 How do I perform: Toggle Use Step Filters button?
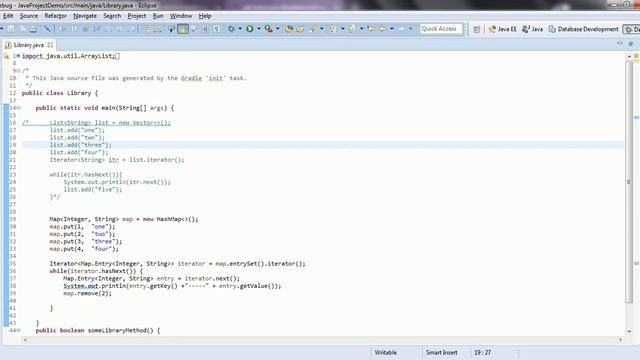(157, 29)
